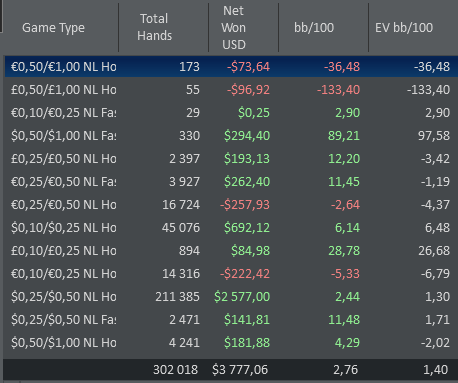Image resolution: width=458 pixels, height=383 pixels.
Task: Click the total $3 777,06 in summary row
Action: click(240, 370)
